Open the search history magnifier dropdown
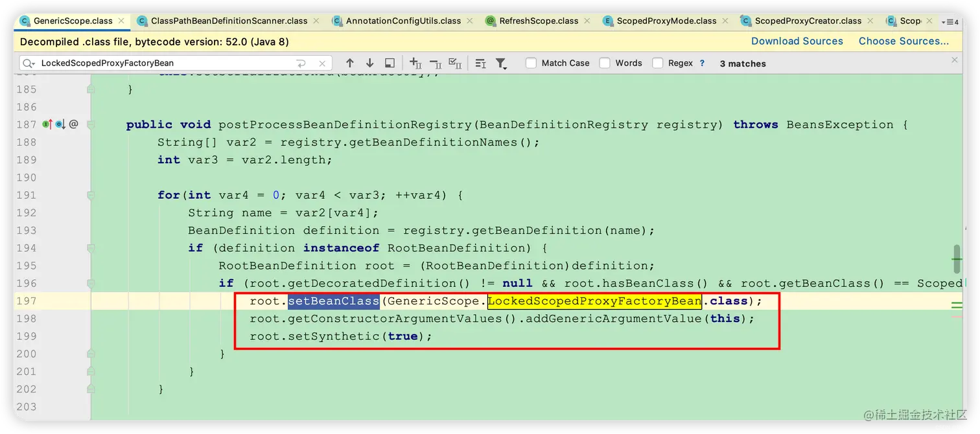 pos(29,63)
